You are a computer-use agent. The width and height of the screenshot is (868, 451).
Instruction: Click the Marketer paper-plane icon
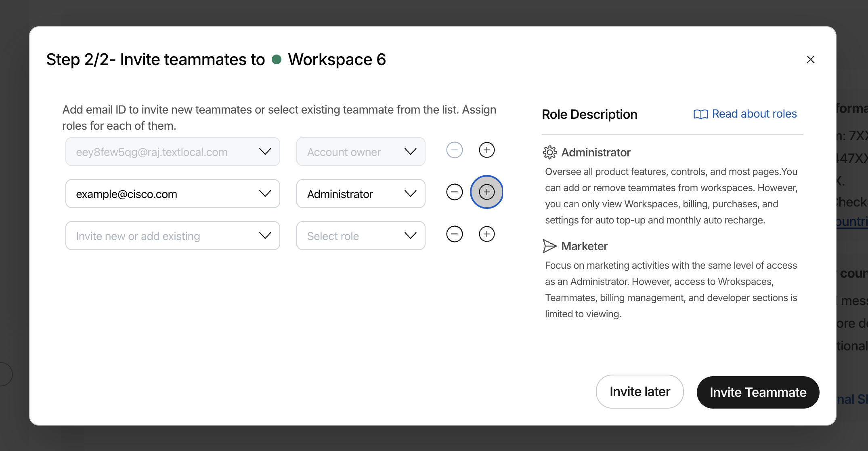(x=549, y=246)
